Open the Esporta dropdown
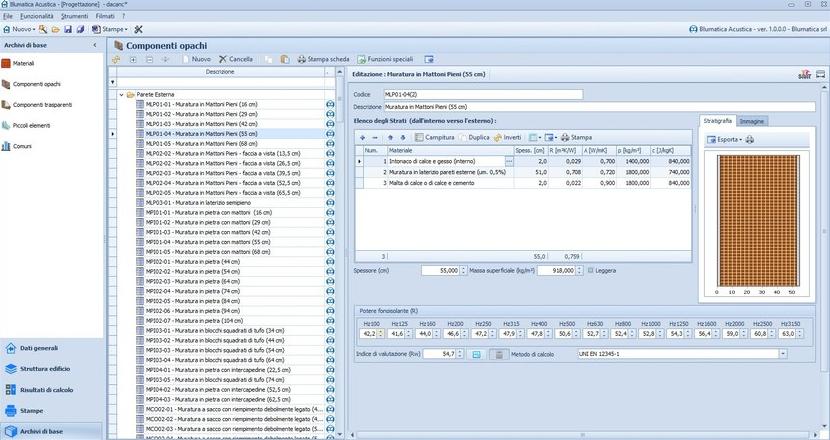Viewport: 830px width, 440px height. coord(726,139)
